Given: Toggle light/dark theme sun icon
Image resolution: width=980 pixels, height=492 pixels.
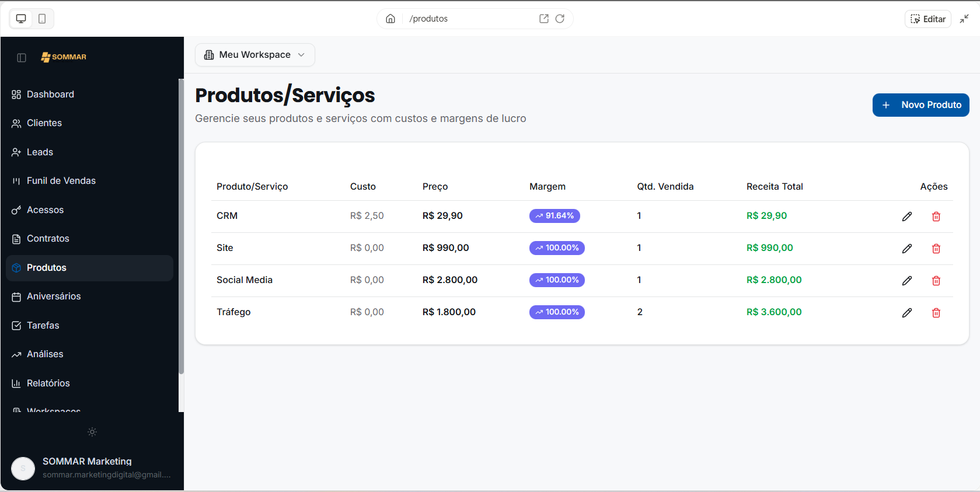Looking at the screenshot, I should [92, 432].
